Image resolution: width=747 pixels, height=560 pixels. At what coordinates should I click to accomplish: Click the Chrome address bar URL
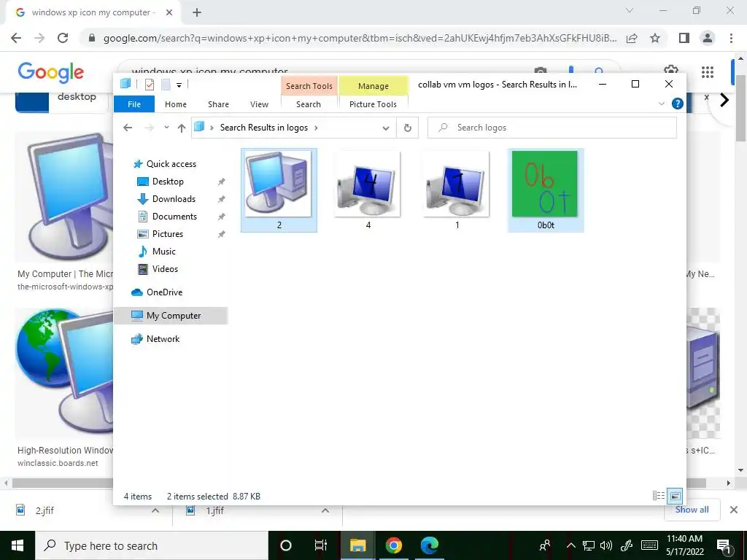pos(360,38)
